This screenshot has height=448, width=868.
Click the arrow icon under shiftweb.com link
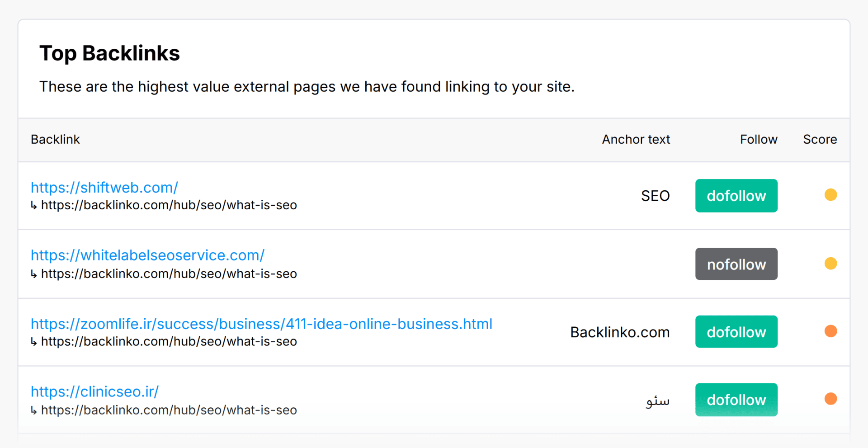34,205
